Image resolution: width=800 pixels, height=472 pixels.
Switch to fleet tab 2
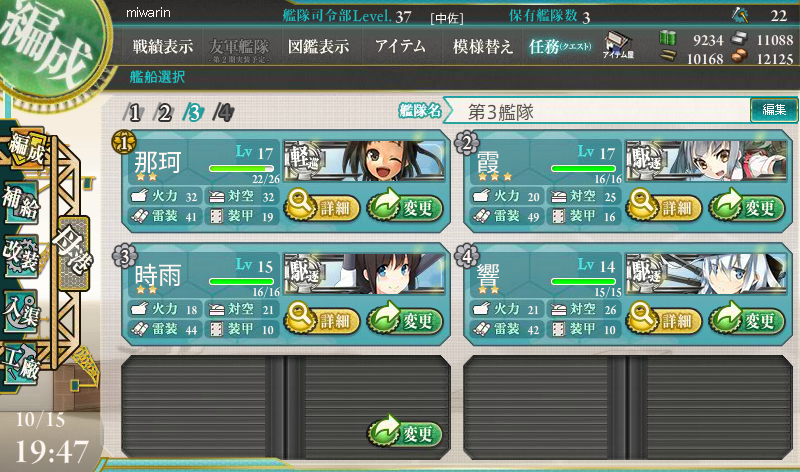point(163,112)
